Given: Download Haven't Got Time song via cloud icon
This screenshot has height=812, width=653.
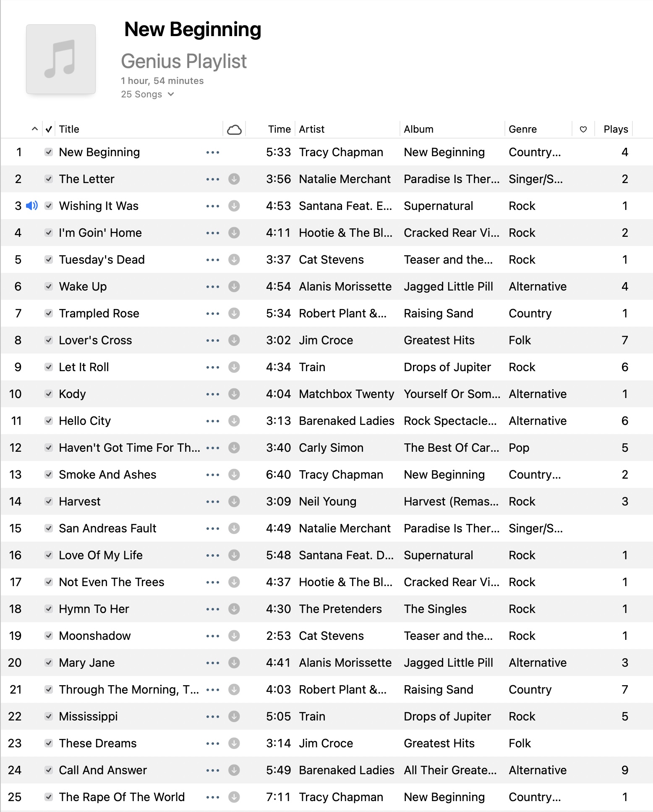Looking at the screenshot, I should click(x=234, y=448).
